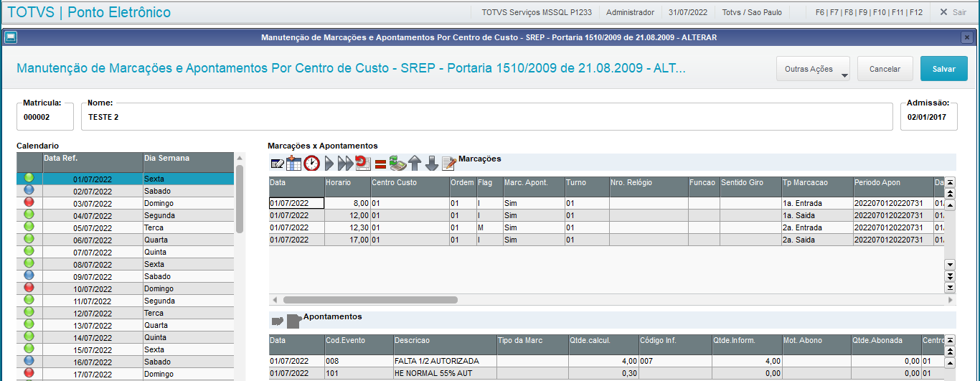Click the Dia Semana column header

click(188, 162)
